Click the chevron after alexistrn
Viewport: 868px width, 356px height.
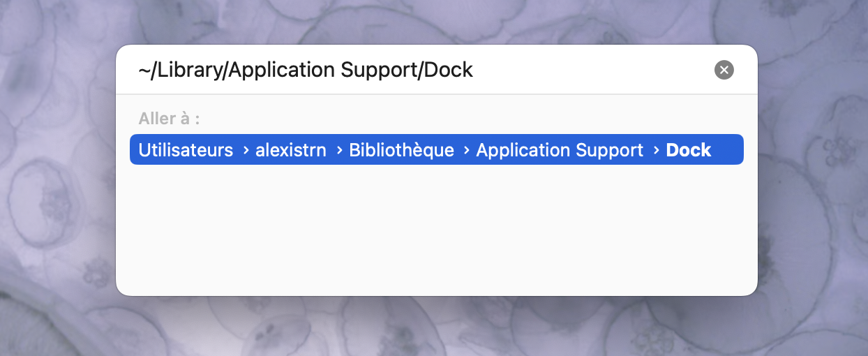339,150
